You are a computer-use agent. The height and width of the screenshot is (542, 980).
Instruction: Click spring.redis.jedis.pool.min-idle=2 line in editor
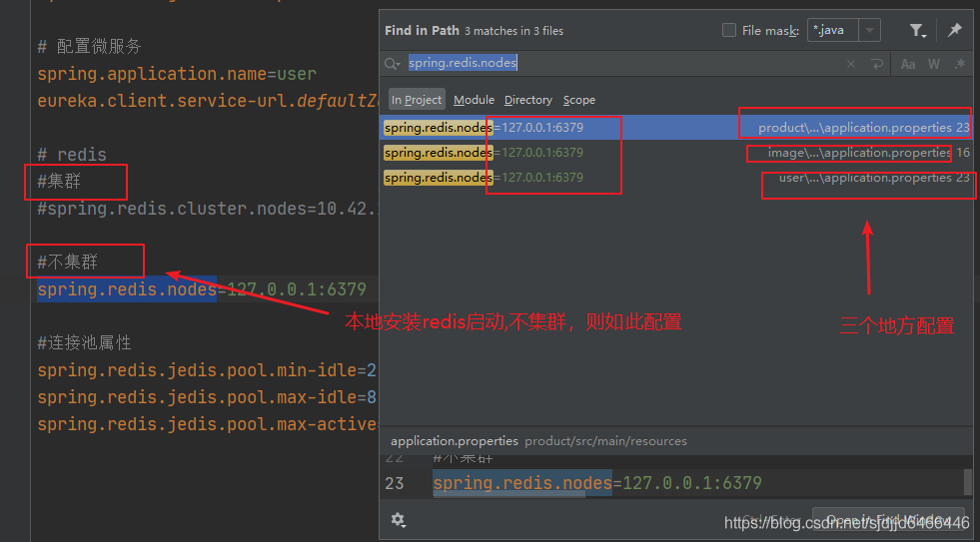click(x=206, y=370)
